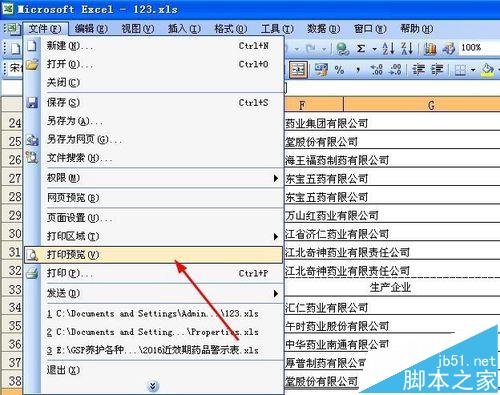Click the Drawing toolbar icon
The width and height of the screenshot is (500, 395).
(449, 49)
